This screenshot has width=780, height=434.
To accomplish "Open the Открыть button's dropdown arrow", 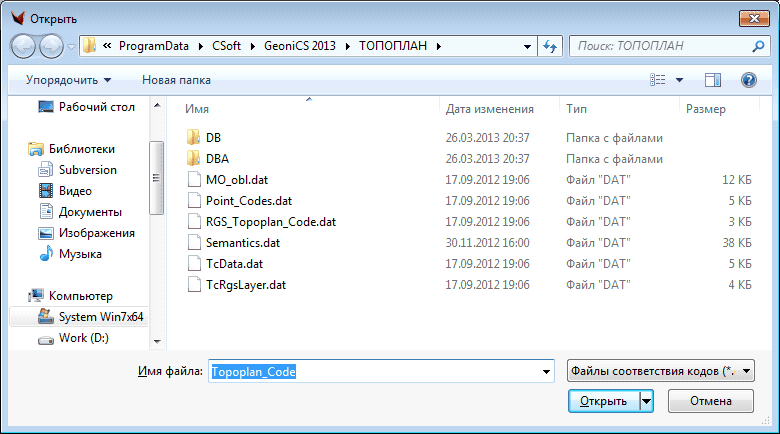I will pyautogui.click(x=646, y=401).
